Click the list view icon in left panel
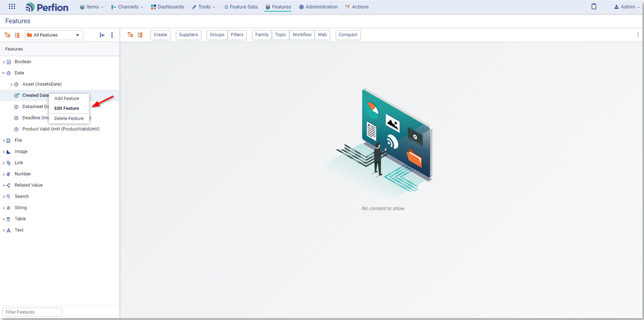This screenshot has height=320, width=644. (x=17, y=35)
